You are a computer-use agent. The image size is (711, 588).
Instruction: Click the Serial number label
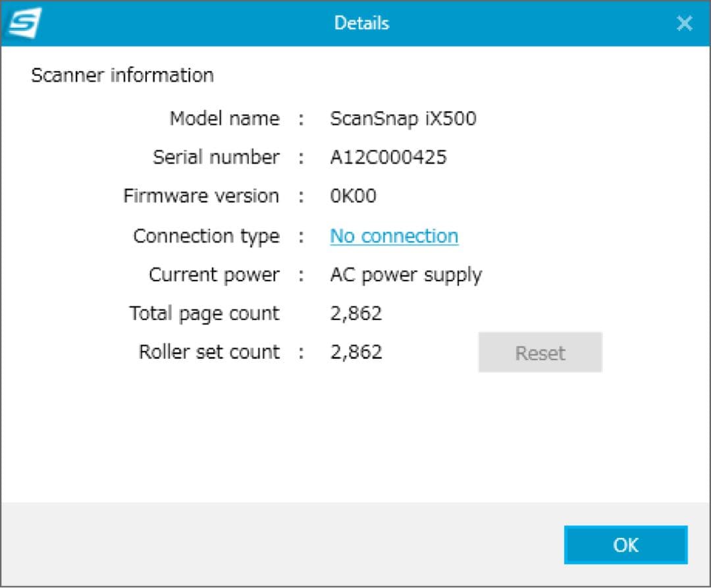217,157
